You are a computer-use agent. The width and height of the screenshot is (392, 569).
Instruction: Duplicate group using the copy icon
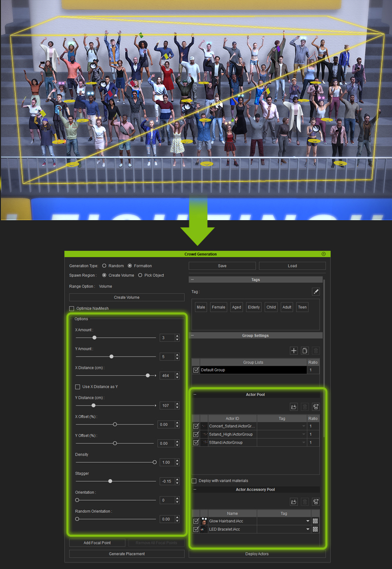305,350
